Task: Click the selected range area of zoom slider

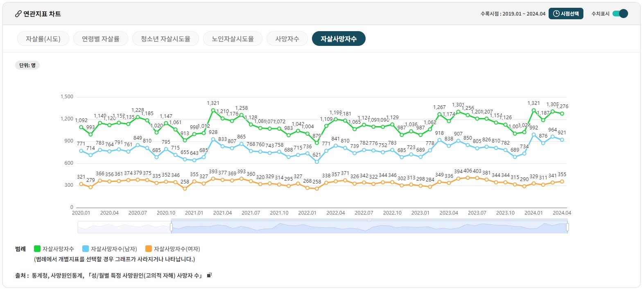Action: coord(369,227)
